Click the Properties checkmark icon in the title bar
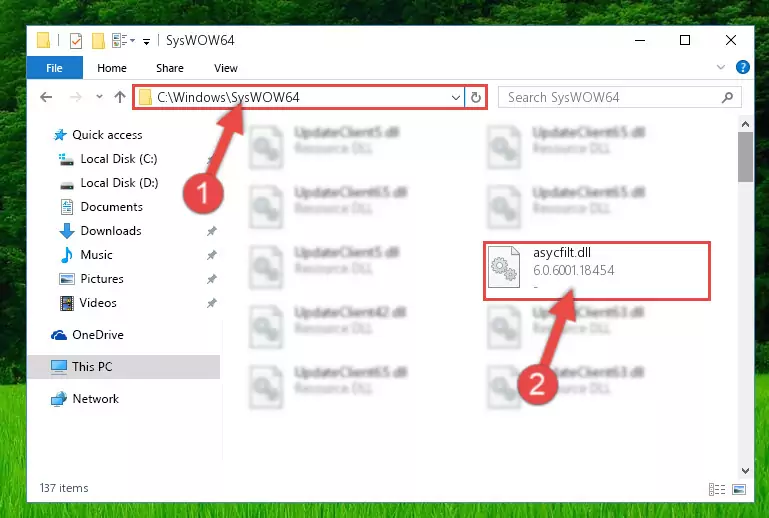Image resolution: width=769 pixels, height=518 pixels. pos(76,40)
